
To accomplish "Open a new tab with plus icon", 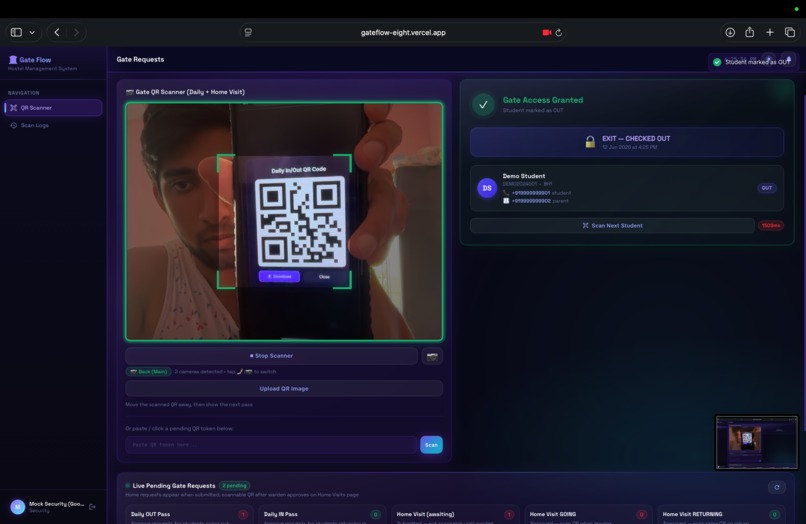I will click(x=770, y=32).
